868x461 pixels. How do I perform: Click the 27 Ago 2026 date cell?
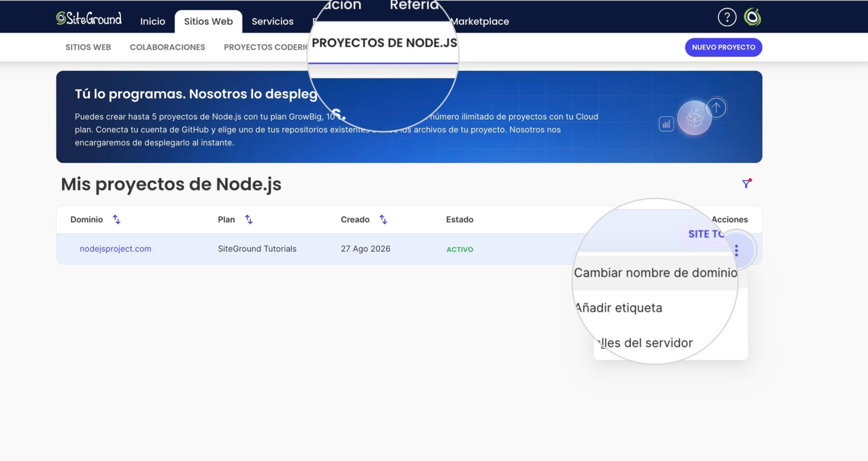pos(365,249)
